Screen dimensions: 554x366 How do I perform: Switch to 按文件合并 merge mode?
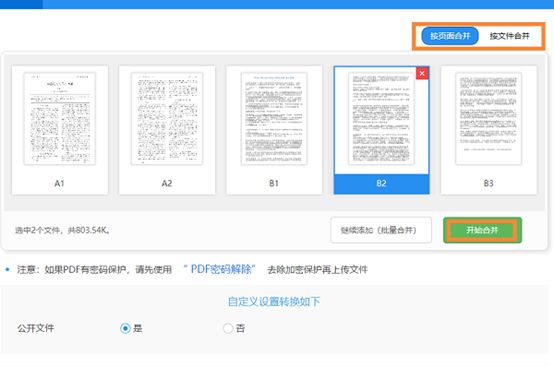[x=509, y=36]
